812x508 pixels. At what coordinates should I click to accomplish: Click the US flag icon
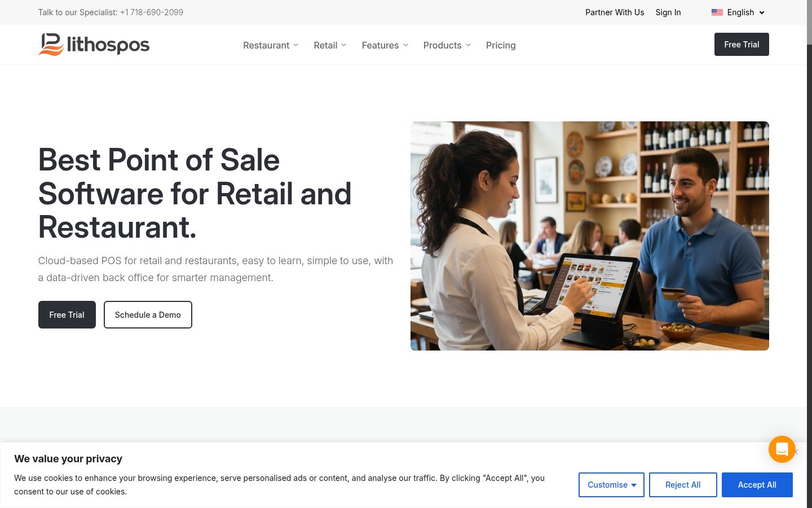(x=717, y=12)
